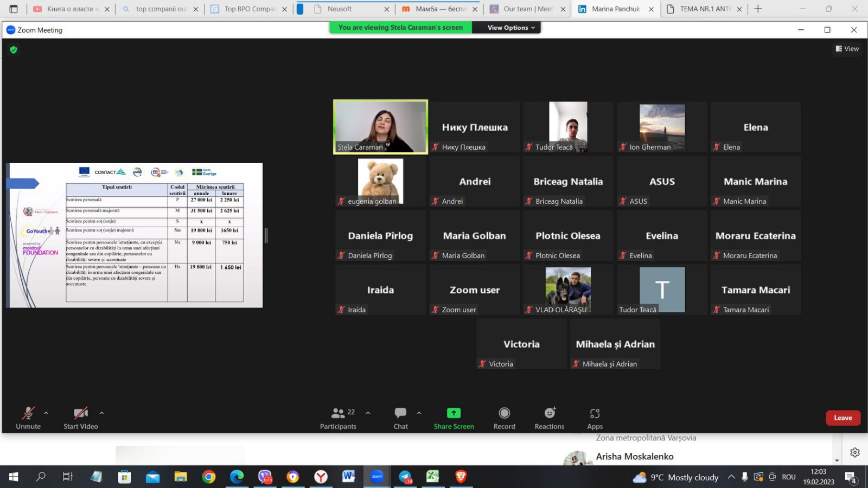Change gallery layout with View button
Viewport: 868px width, 488px height.
847,49
